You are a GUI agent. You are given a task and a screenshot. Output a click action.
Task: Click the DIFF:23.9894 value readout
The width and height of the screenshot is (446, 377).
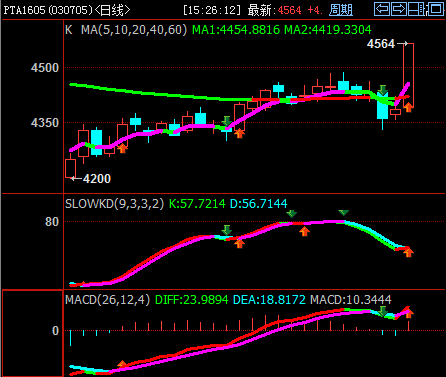[192, 300]
